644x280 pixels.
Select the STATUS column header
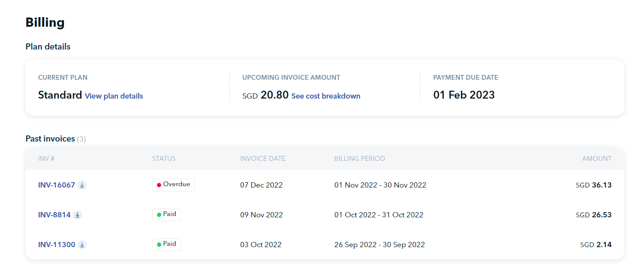point(164,159)
